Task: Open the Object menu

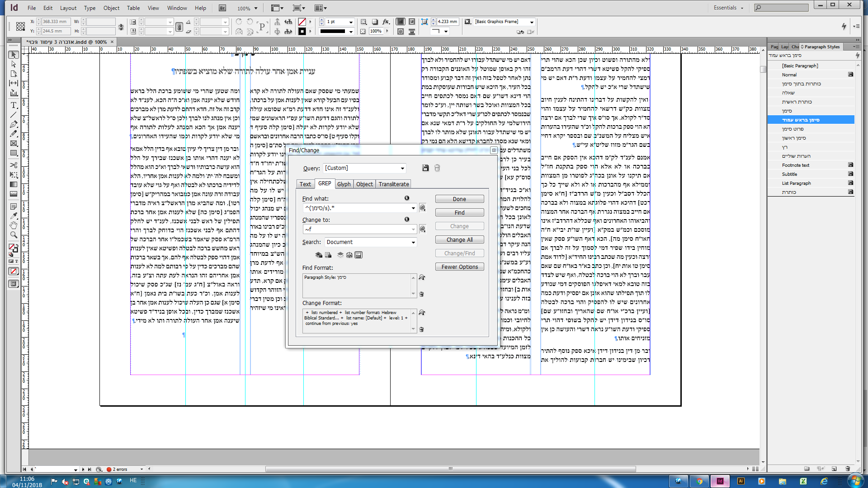Action: [x=111, y=8]
